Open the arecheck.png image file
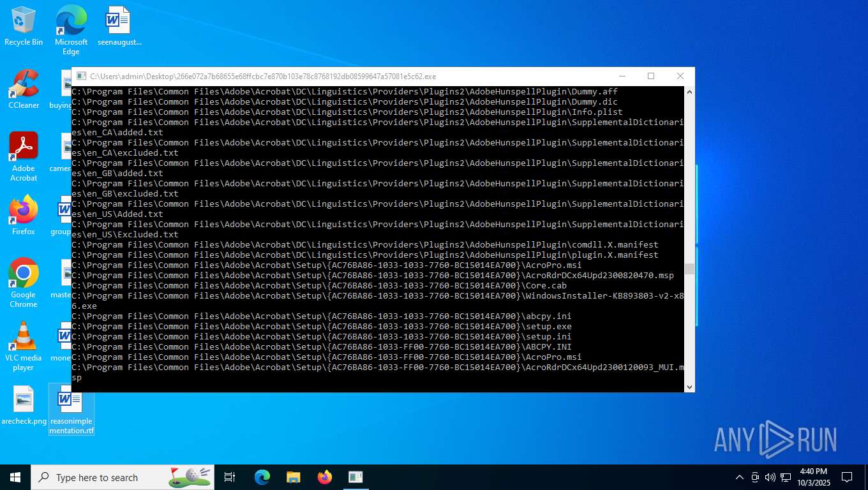 click(24, 405)
